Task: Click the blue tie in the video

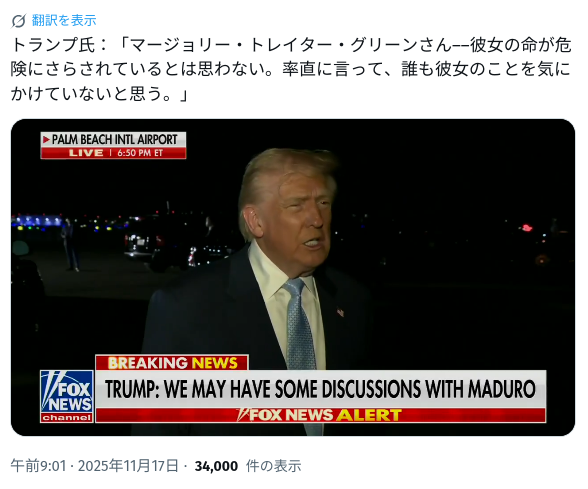Action: (x=299, y=323)
